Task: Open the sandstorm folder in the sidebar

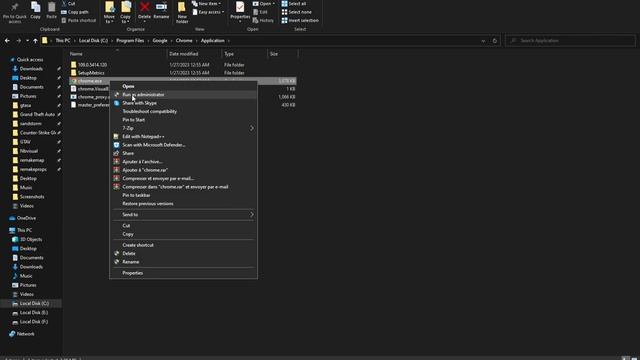Action: tap(31, 124)
